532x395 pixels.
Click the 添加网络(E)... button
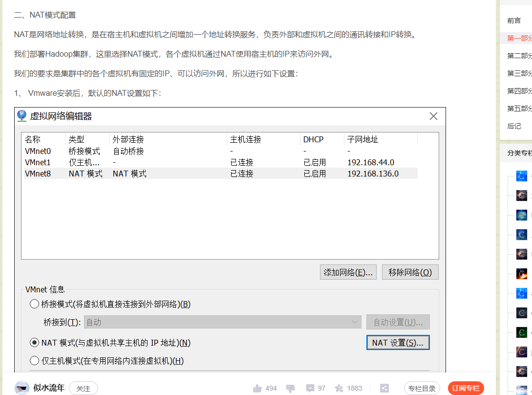(x=348, y=272)
